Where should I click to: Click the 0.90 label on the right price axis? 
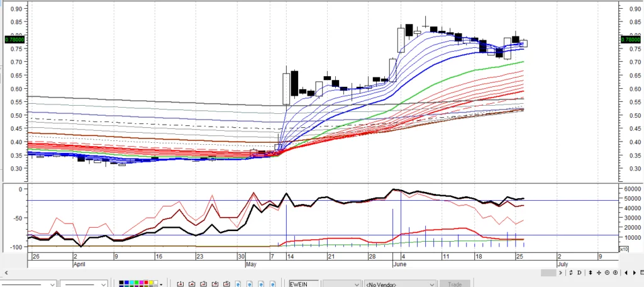635,9
